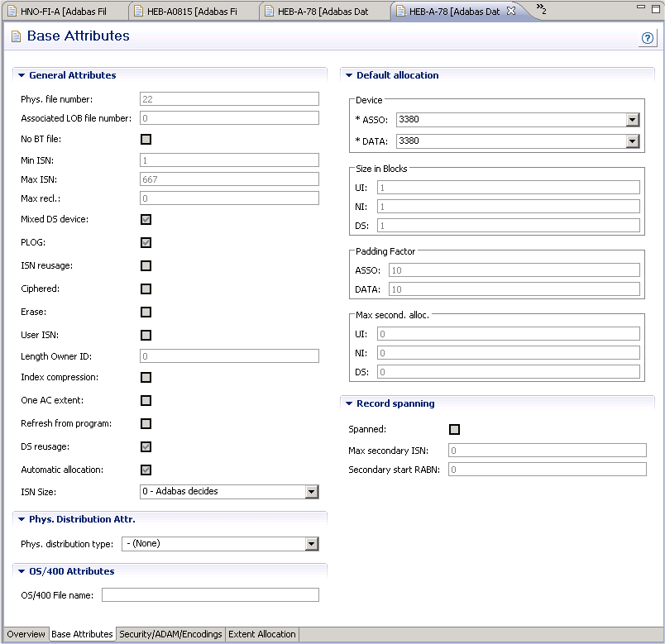The height and width of the screenshot is (644, 665).
Task: Open the ISN Size dropdown
Action: pyautogui.click(x=313, y=491)
